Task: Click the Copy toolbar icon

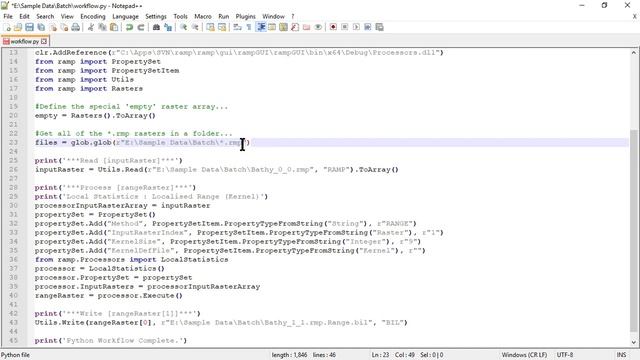Action: pyautogui.click(x=102, y=27)
